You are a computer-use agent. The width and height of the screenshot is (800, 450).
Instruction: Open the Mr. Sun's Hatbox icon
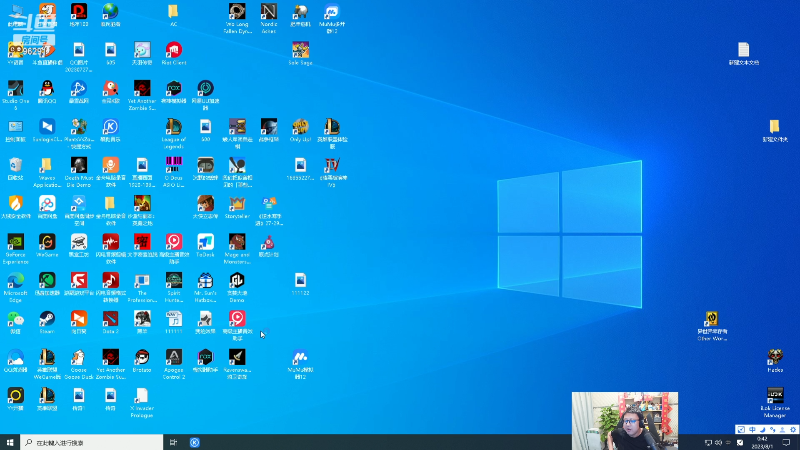click(x=205, y=287)
